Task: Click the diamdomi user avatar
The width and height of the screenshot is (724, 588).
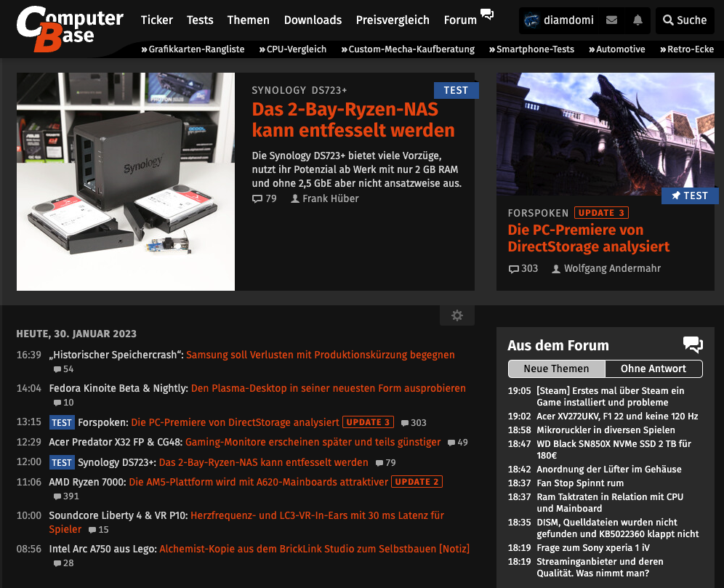Action: pyautogui.click(x=531, y=20)
